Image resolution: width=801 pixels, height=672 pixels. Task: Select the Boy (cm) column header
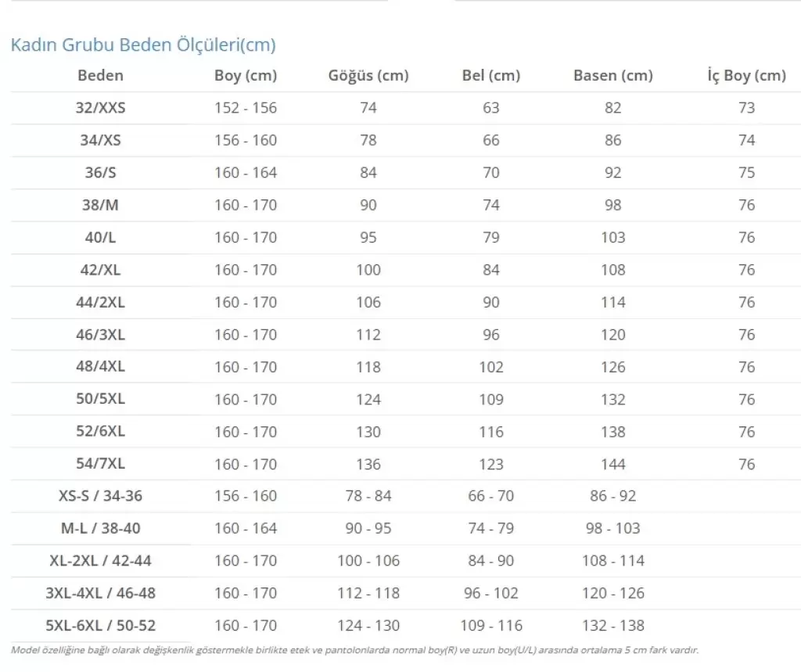(x=246, y=76)
